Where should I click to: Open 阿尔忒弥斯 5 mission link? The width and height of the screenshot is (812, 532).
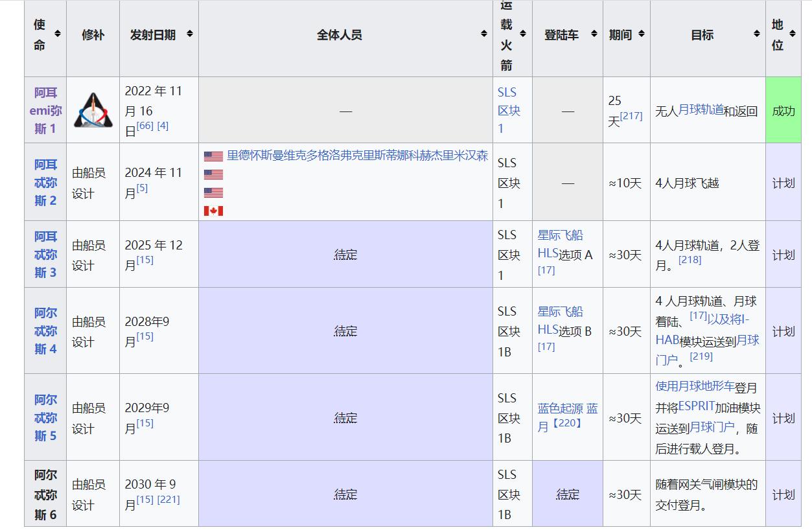pyautogui.click(x=45, y=417)
